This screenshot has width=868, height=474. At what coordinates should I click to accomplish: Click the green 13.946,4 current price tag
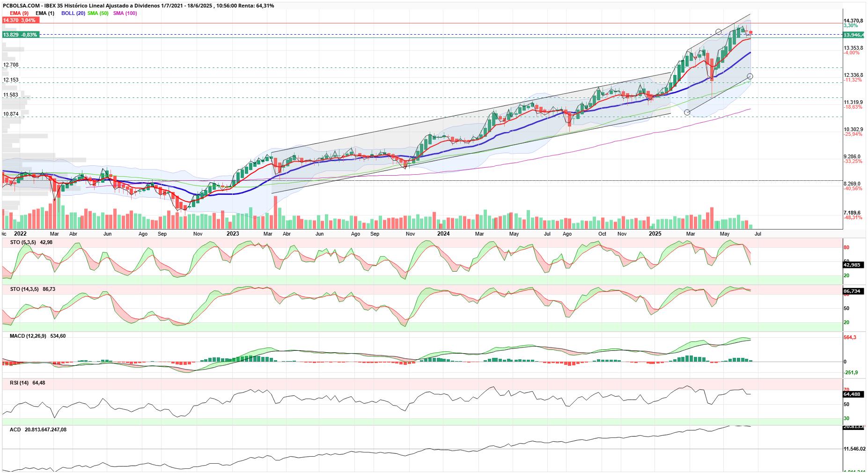point(853,35)
